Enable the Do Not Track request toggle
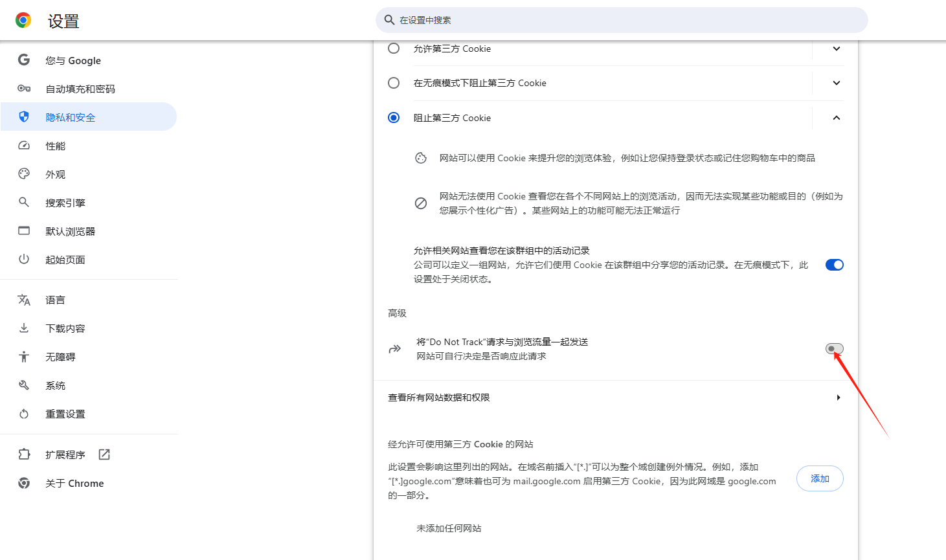Viewport: 946px width, 560px height. 835,349
